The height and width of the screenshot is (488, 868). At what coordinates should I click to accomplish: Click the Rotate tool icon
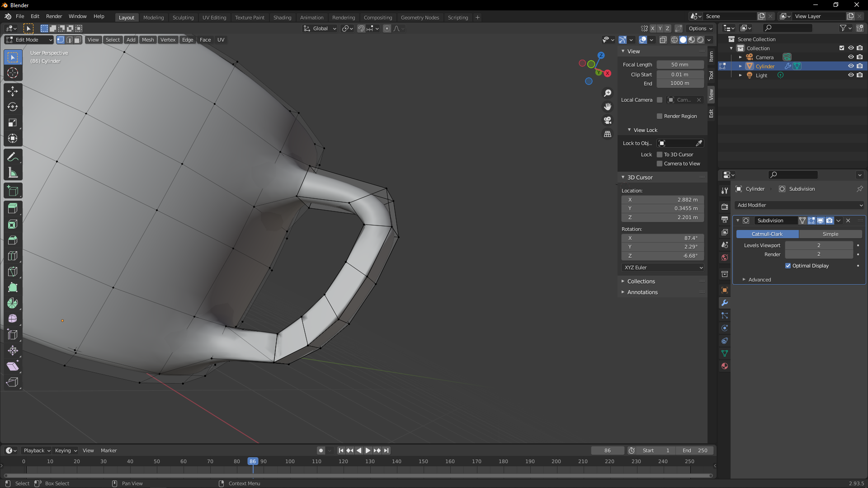coord(13,107)
